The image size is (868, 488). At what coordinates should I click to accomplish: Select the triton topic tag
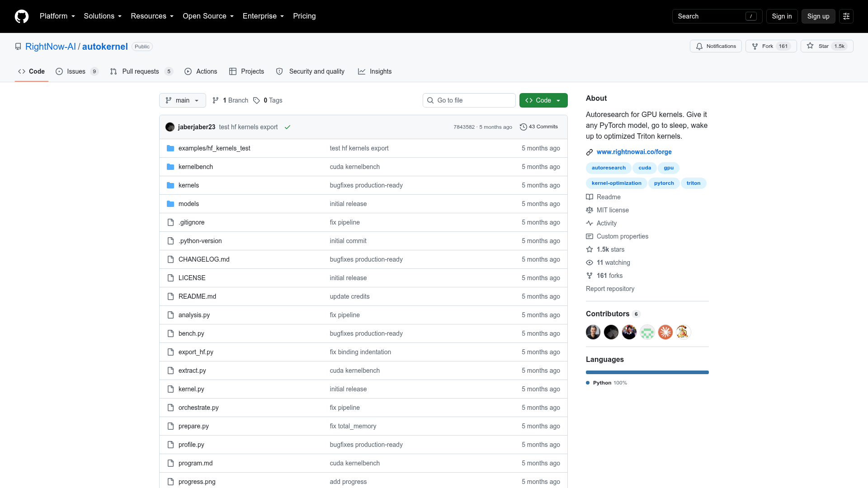pos(693,183)
